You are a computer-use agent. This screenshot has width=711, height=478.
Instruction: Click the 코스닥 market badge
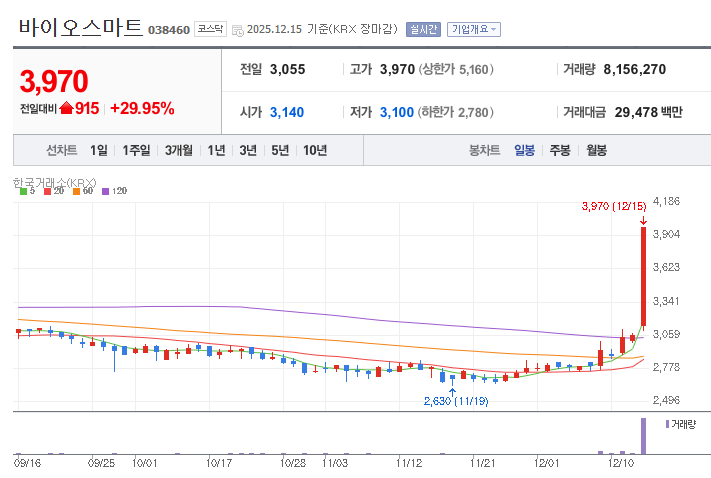210,29
